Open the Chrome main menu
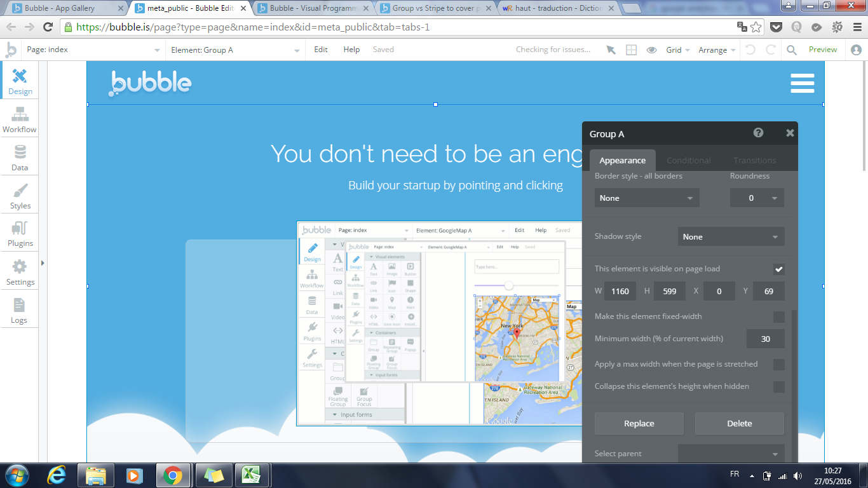This screenshot has width=868, height=488. coord(857,27)
